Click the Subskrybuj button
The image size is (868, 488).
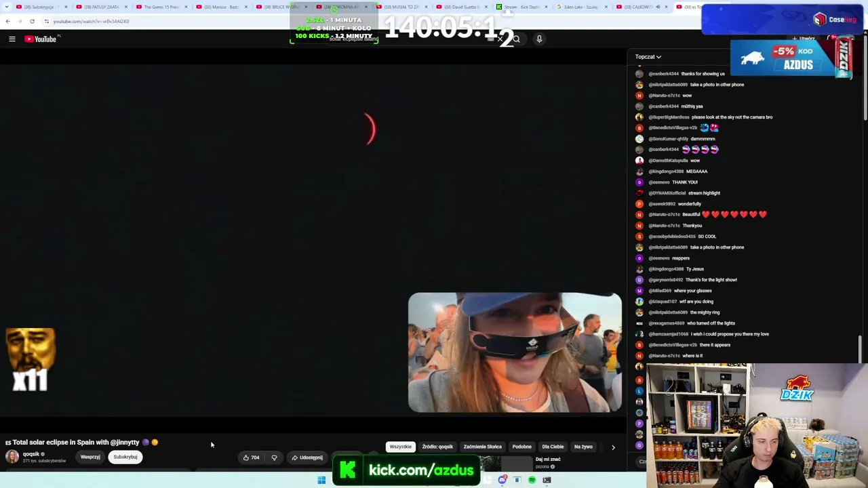click(125, 457)
